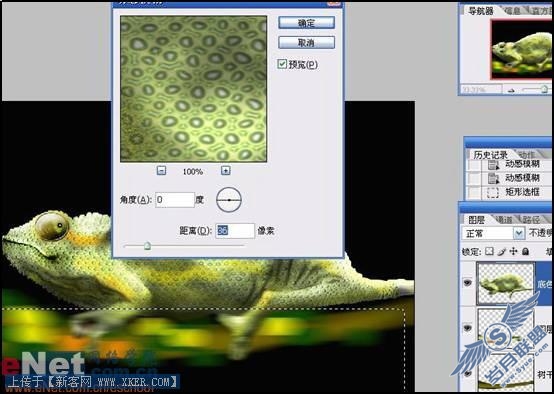Toggle visibility of the second layer

pos(467,328)
